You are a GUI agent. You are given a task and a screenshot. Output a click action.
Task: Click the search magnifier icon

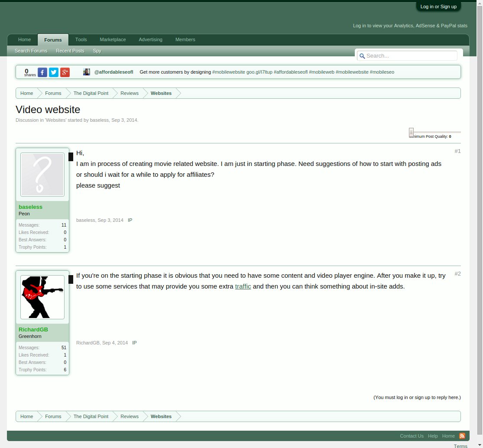[x=362, y=56]
